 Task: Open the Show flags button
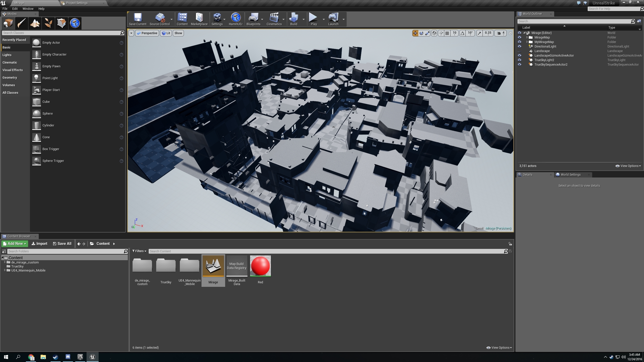click(178, 33)
